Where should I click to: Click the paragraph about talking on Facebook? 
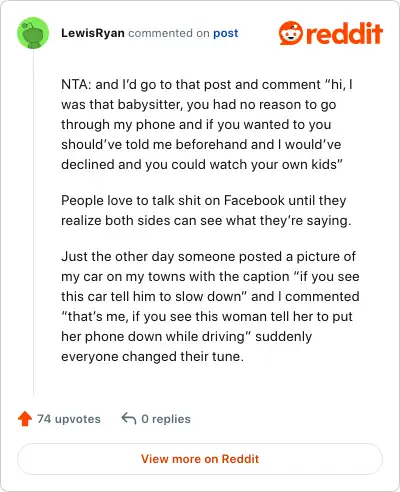coord(206,210)
